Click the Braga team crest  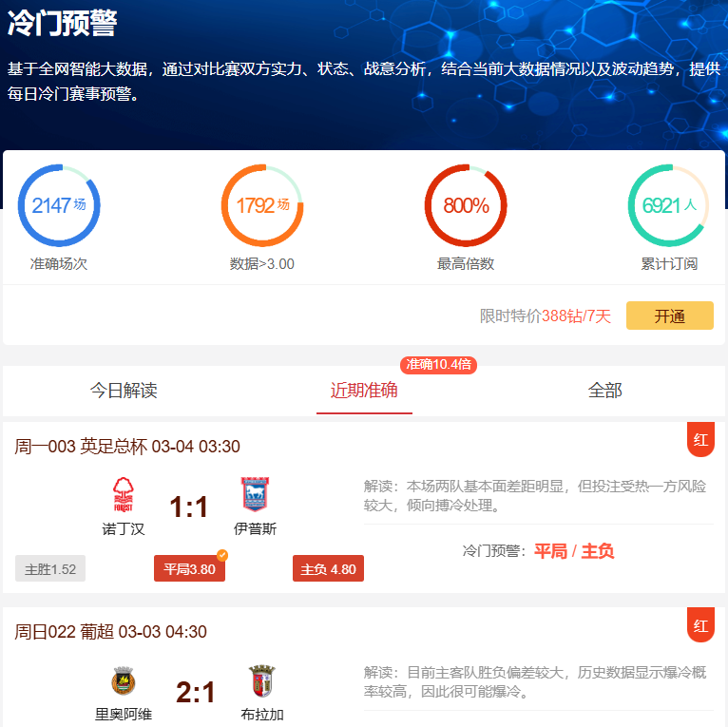262,681
